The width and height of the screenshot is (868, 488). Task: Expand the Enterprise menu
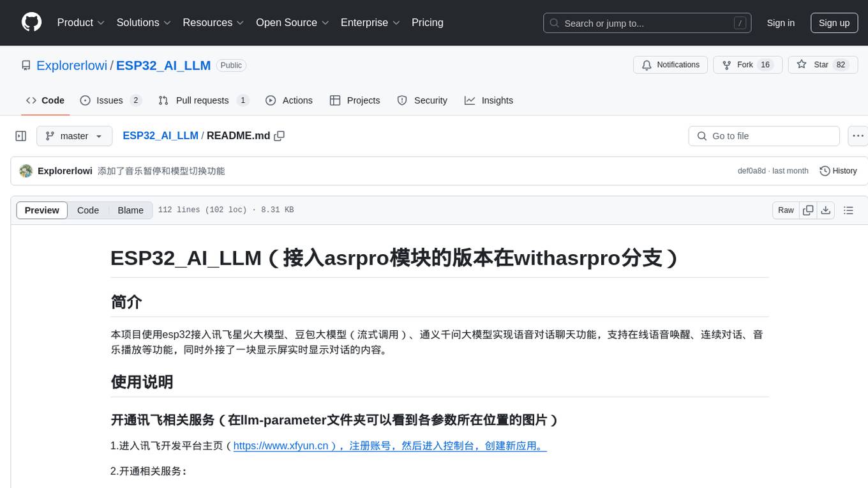pos(370,22)
